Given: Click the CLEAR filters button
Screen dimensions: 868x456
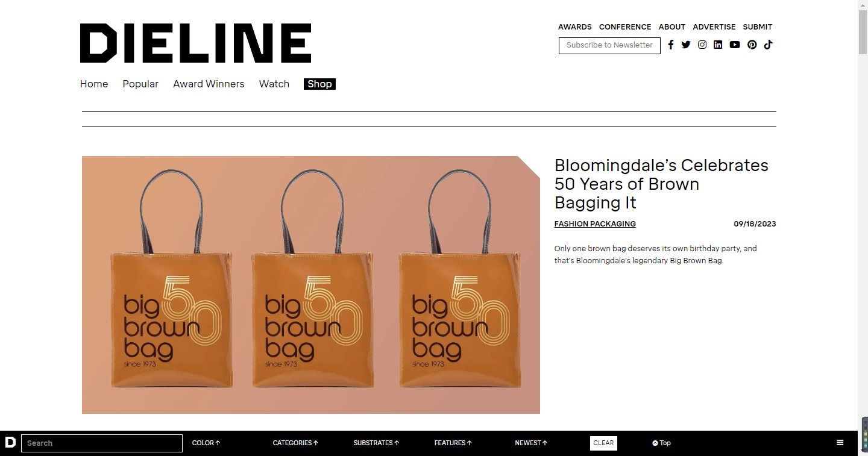Looking at the screenshot, I should [x=603, y=443].
